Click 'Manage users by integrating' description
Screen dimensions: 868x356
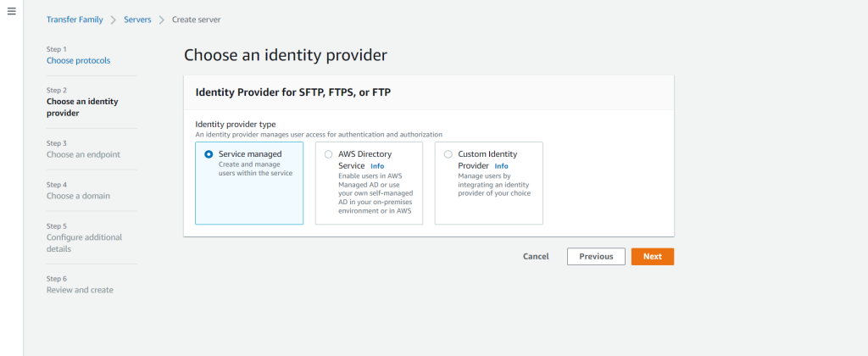[494, 185]
